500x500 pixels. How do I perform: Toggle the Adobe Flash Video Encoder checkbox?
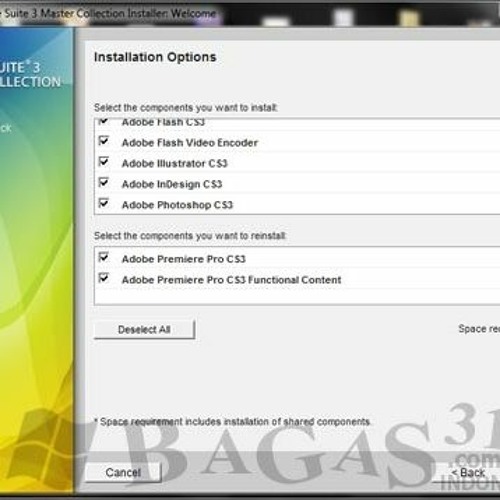click(104, 141)
